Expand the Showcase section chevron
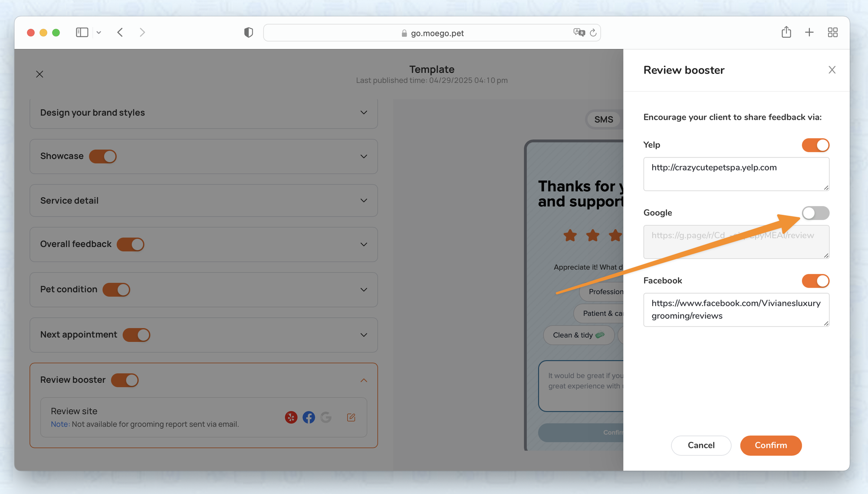The height and width of the screenshot is (494, 868). pos(364,156)
